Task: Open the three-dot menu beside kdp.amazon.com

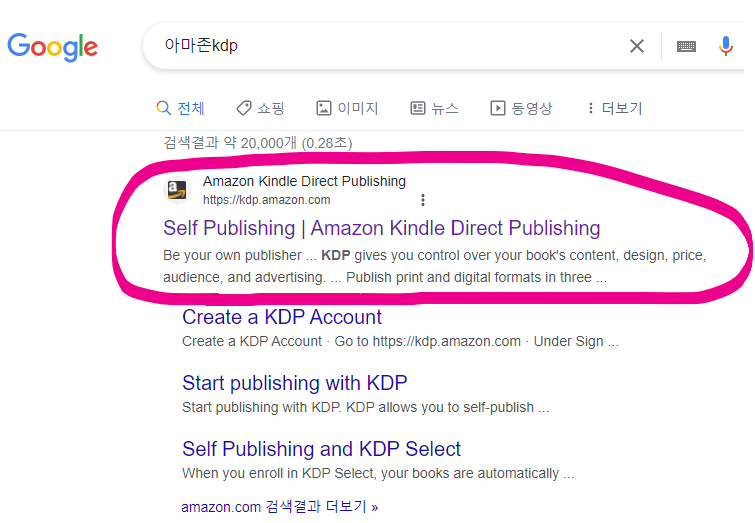Action: point(423,200)
